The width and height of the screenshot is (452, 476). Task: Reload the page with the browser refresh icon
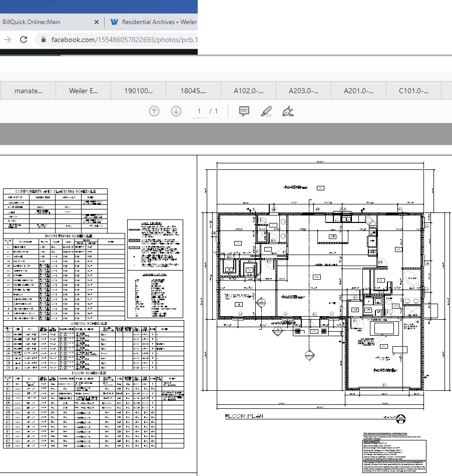click(x=24, y=40)
